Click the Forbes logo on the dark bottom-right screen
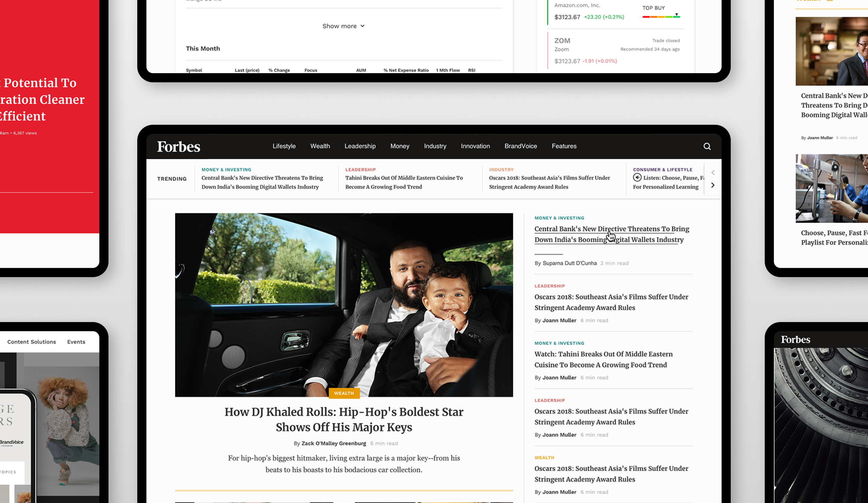Image resolution: width=868 pixels, height=503 pixels. [795, 339]
